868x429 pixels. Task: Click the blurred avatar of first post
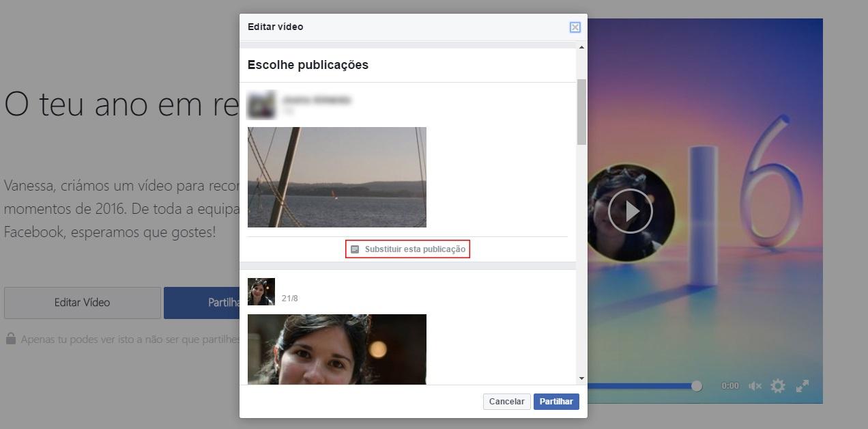pos(261,105)
